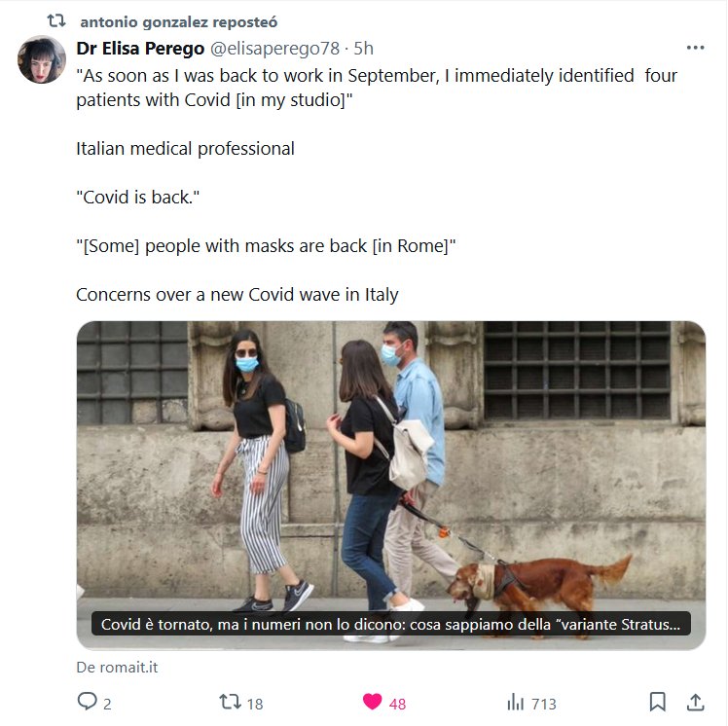Click the small repost icon above tweet

56,20
